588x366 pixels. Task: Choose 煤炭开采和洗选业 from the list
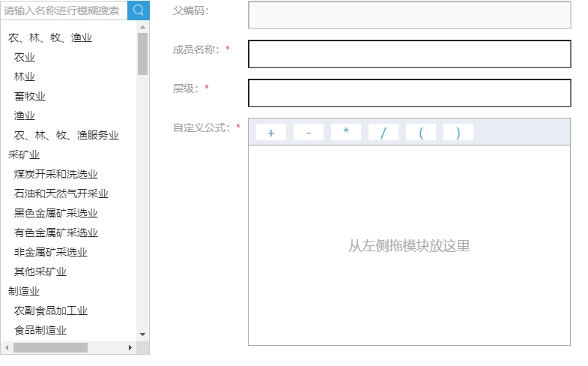(56, 174)
